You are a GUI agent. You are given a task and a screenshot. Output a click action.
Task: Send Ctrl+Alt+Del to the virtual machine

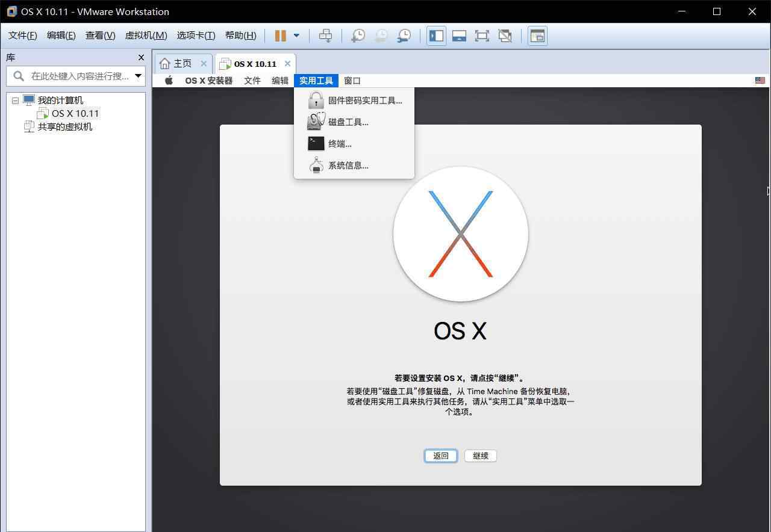(325, 36)
